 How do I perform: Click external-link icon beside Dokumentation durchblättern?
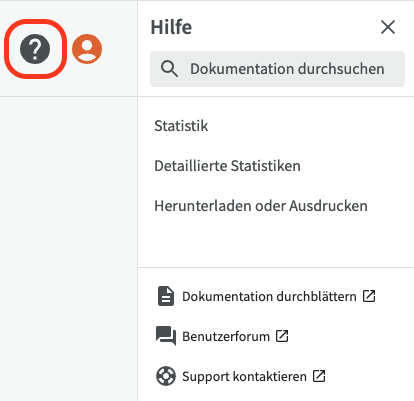coord(369,296)
